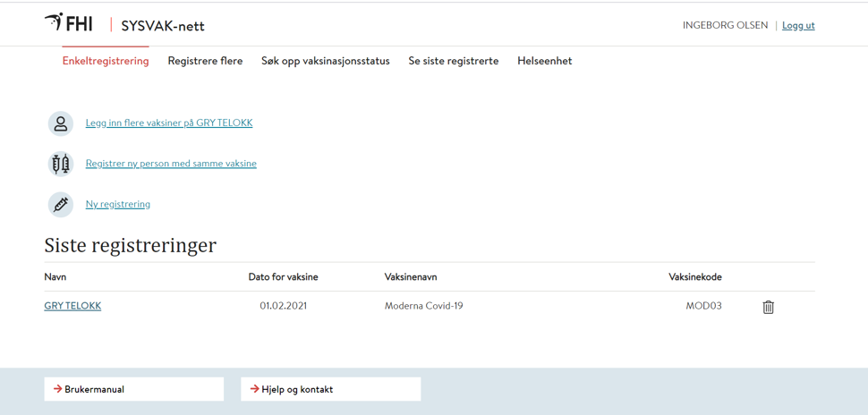This screenshot has height=415, width=868.
Task: Go to Søk opp vaksinasjonsstatus tab
Action: click(x=325, y=61)
